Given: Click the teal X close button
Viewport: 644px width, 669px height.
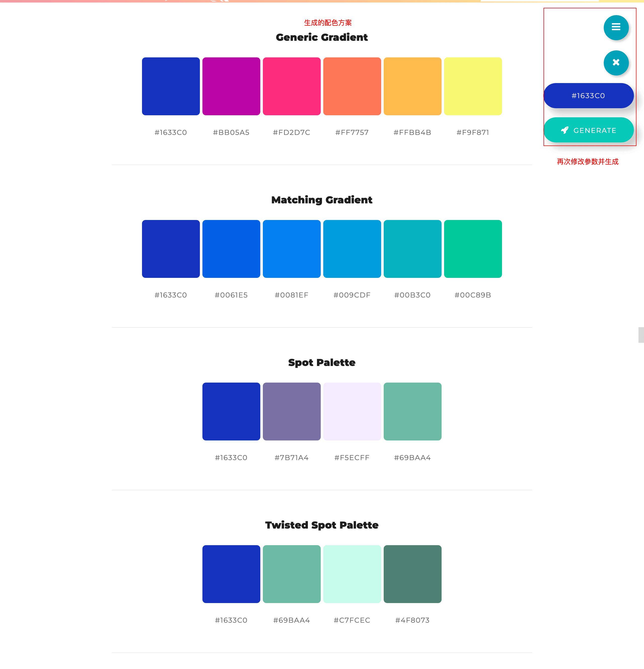Looking at the screenshot, I should tap(616, 63).
